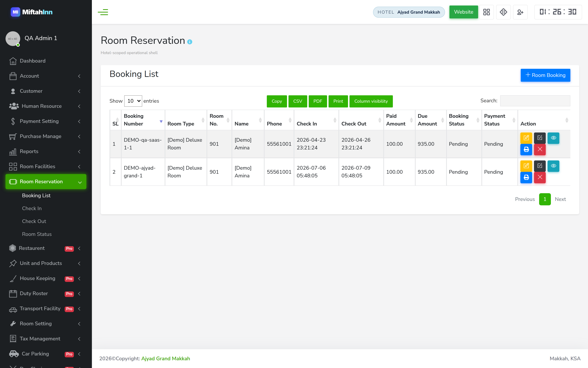Click page 1 pagination button
588x368 pixels.
click(x=545, y=199)
